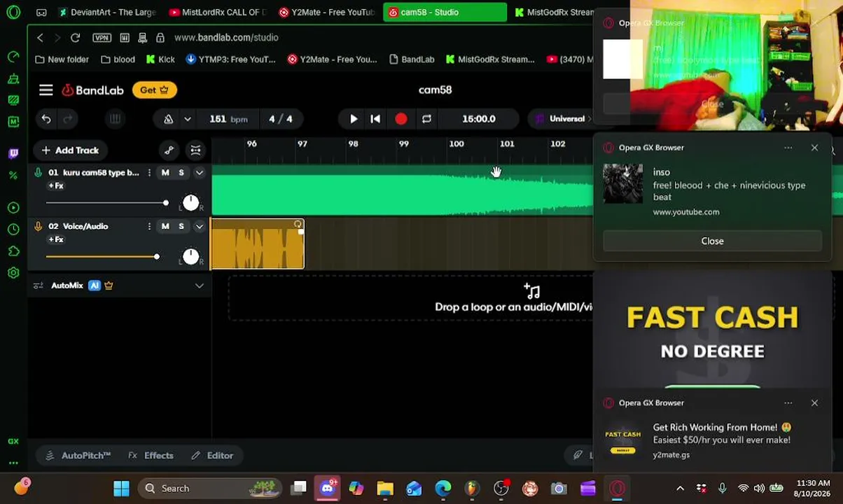843x504 pixels.
Task: Open the Universal key selector
Action: 562,119
